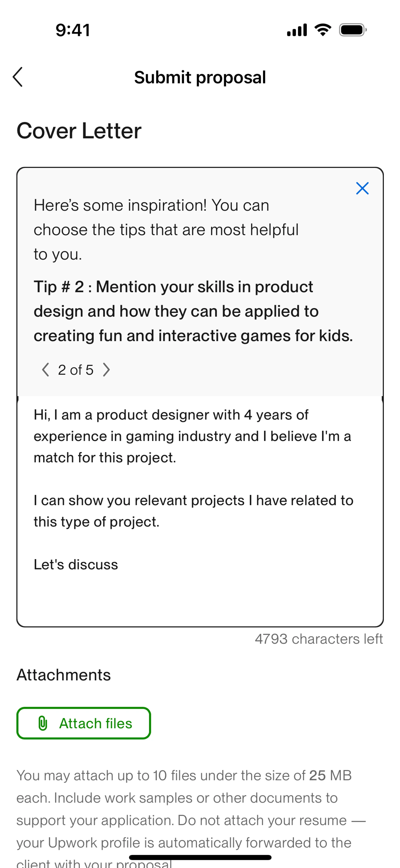Tap the "Attachments" section heading
Screen dimensions: 400x868
point(64,675)
